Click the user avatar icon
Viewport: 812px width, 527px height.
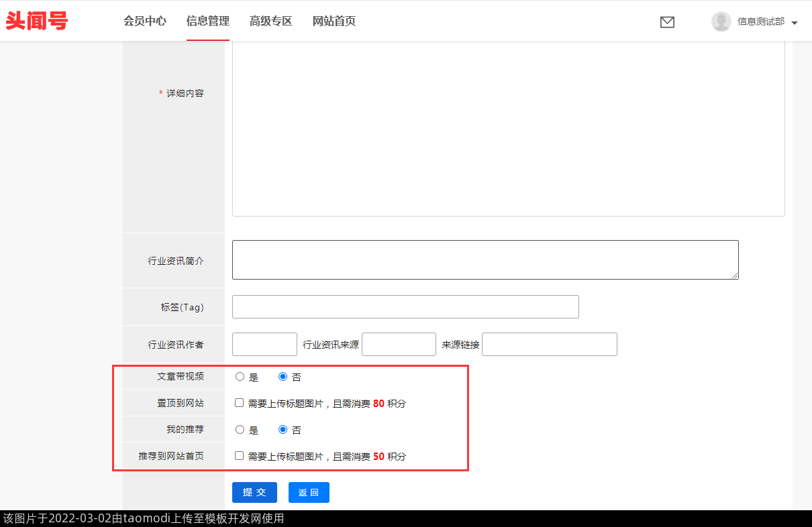tap(721, 21)
